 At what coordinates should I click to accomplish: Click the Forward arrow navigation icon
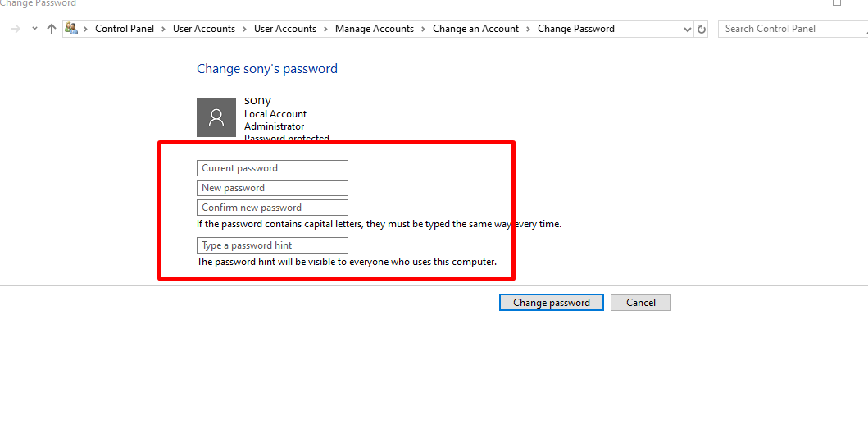[16, 29]
